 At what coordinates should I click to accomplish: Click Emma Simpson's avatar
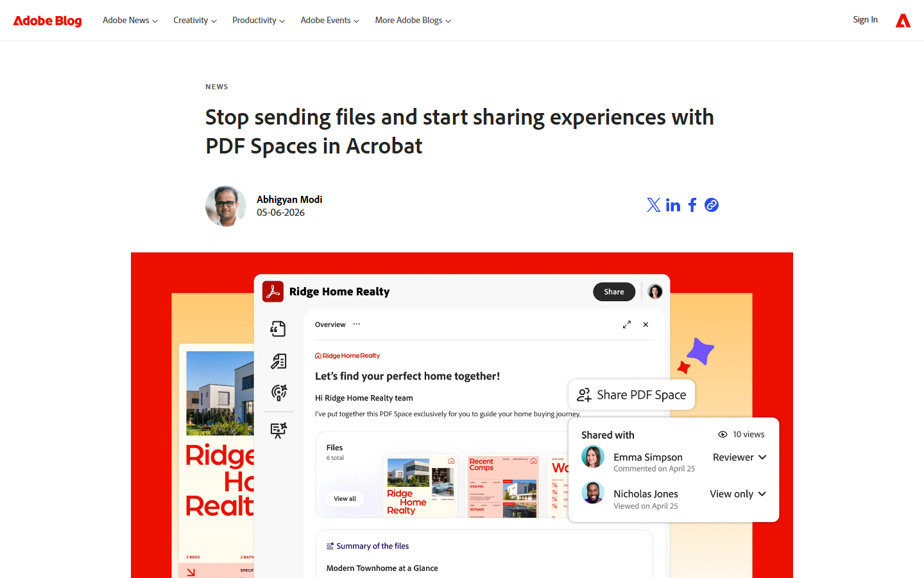(593, 457)
